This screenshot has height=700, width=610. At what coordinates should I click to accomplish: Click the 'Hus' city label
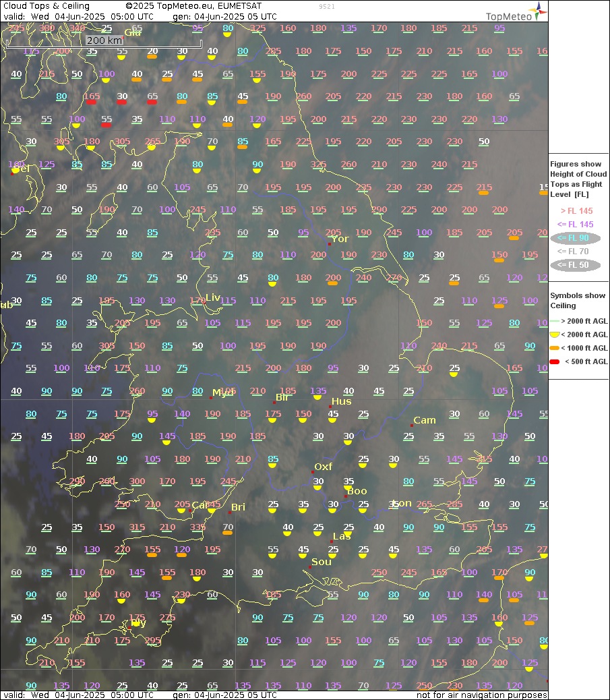point(341,401)
